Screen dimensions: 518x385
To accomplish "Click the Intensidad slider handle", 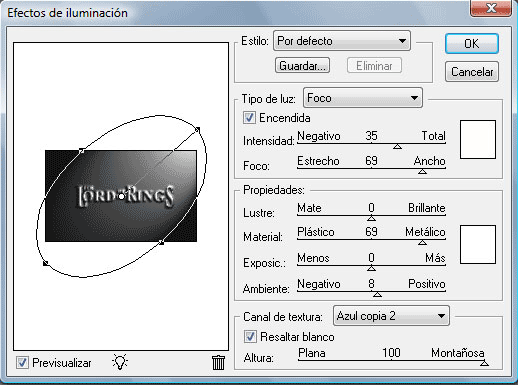I will (x=397, y=146).
